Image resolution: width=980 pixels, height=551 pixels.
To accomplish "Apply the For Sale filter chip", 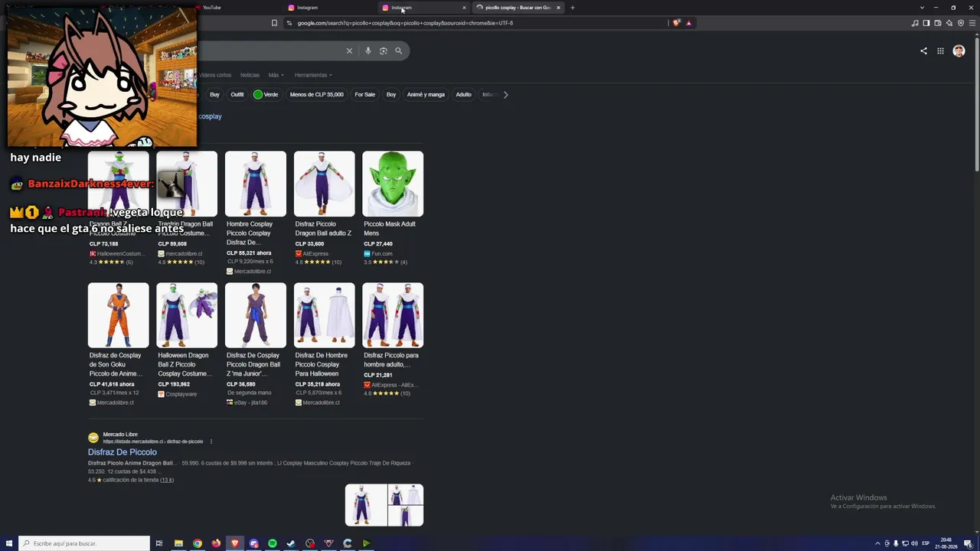I will coord(365,95).
